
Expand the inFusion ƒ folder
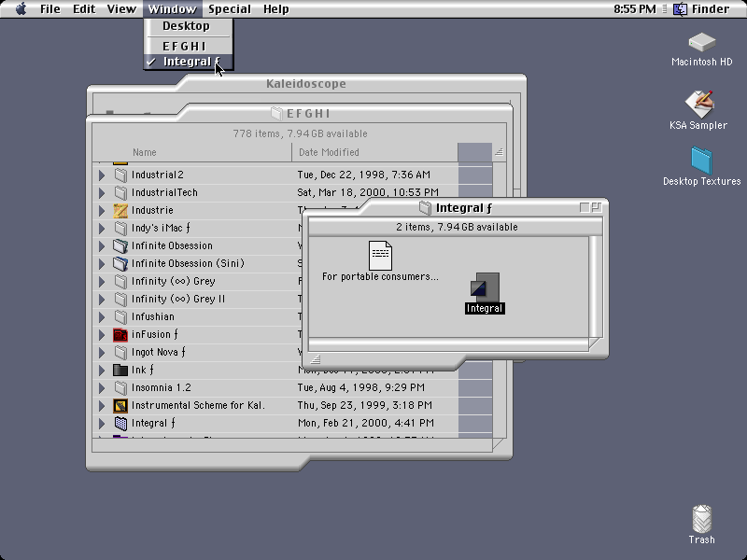(102, 335)
